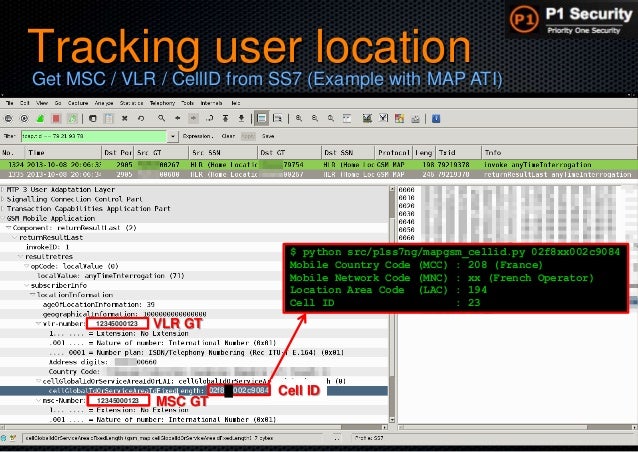Image resolution: width=638 pixels, height=452 pixels.
Task: Click the packet details horizontal scrollbar
Action: pos(194,427)
